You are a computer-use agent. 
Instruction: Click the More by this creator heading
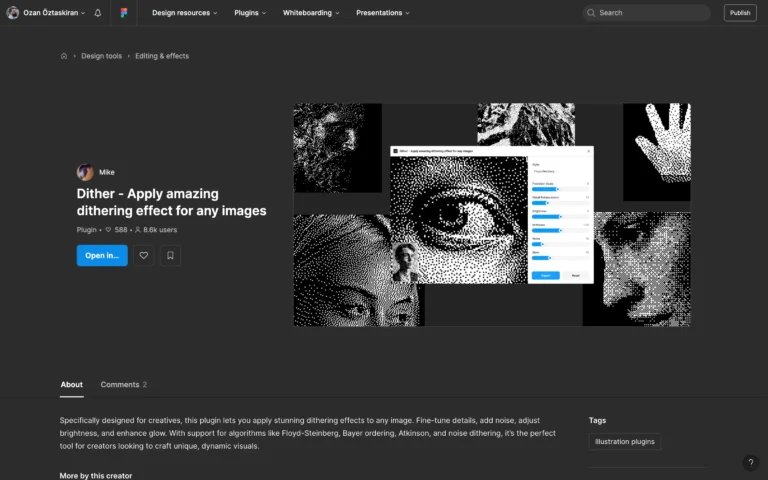pyautogui.click(x=96, y=476)
